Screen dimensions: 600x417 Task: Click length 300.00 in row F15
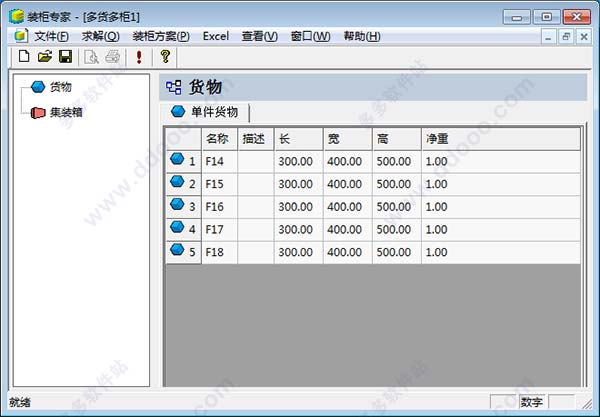[298, 184]
